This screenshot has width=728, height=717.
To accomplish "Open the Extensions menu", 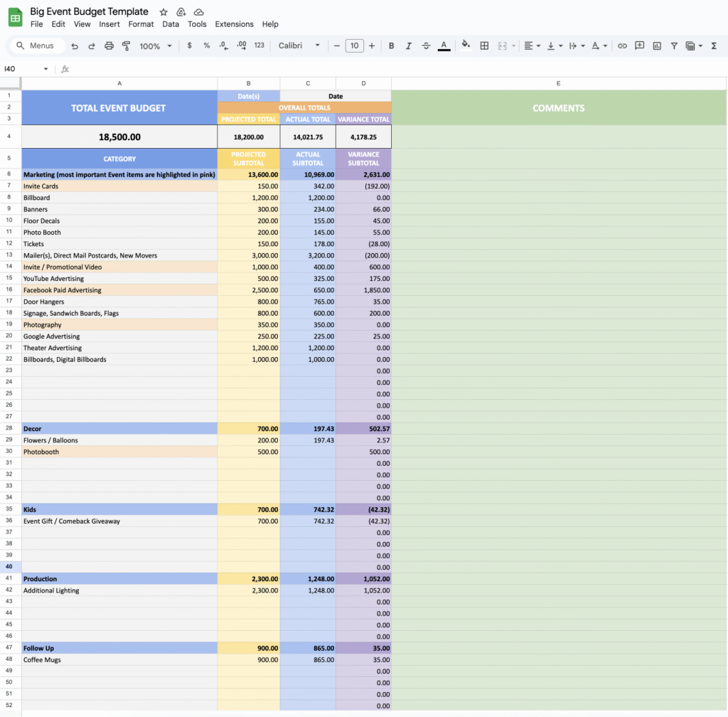I will point(234,24).
